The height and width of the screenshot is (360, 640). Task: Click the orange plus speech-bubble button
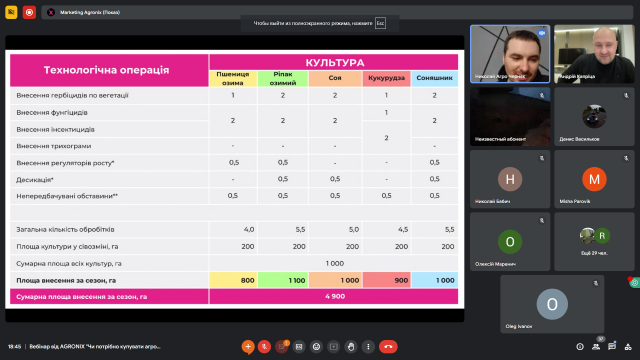[x=248, y=347]
